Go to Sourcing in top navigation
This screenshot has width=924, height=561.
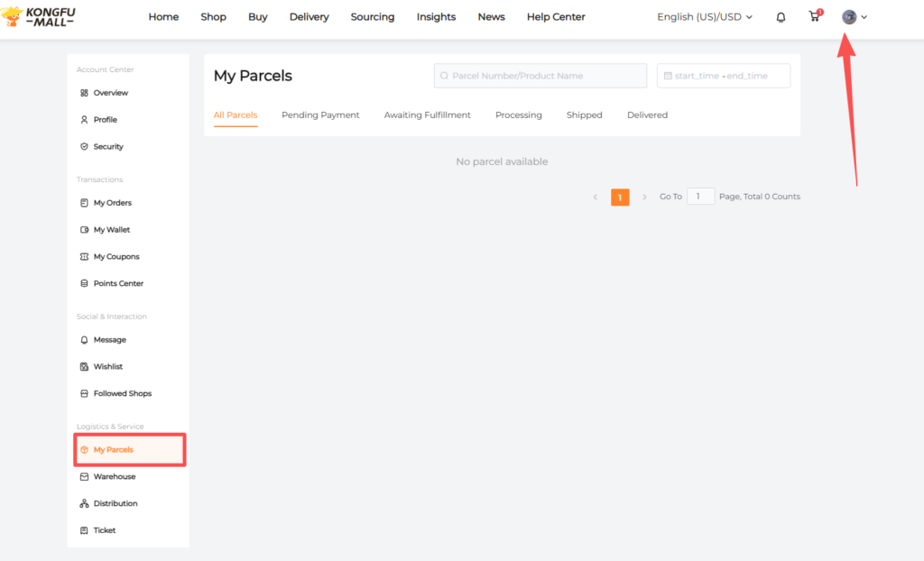click(x=373, y=17)
